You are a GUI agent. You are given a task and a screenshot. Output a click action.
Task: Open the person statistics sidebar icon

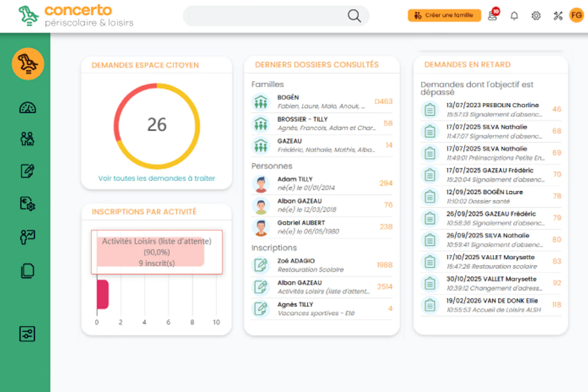(x=28, y=238)
